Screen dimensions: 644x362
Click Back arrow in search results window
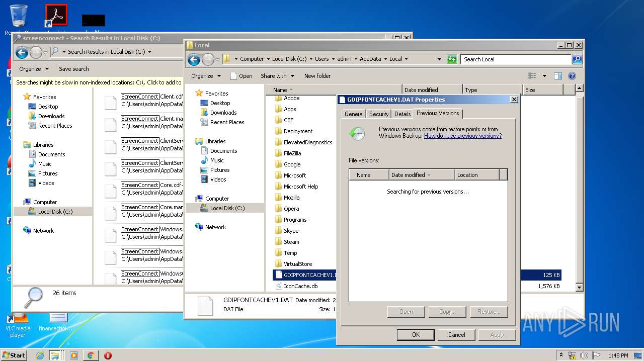pyautogui.click(x=22, y=52)
